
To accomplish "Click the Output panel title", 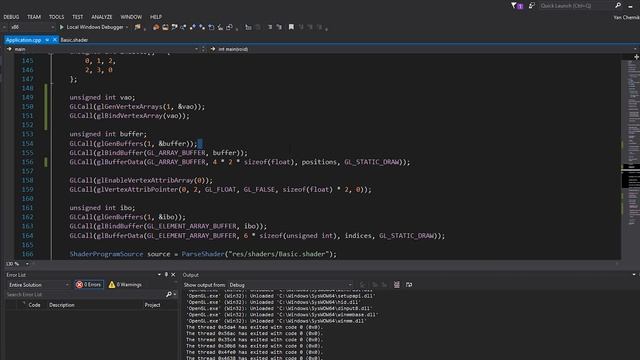I will click(191, 275).
